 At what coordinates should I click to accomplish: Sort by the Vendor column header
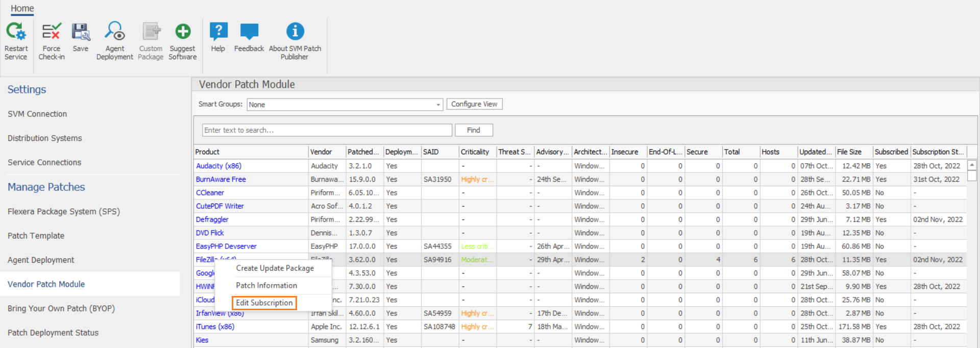[x=327, y=152]
